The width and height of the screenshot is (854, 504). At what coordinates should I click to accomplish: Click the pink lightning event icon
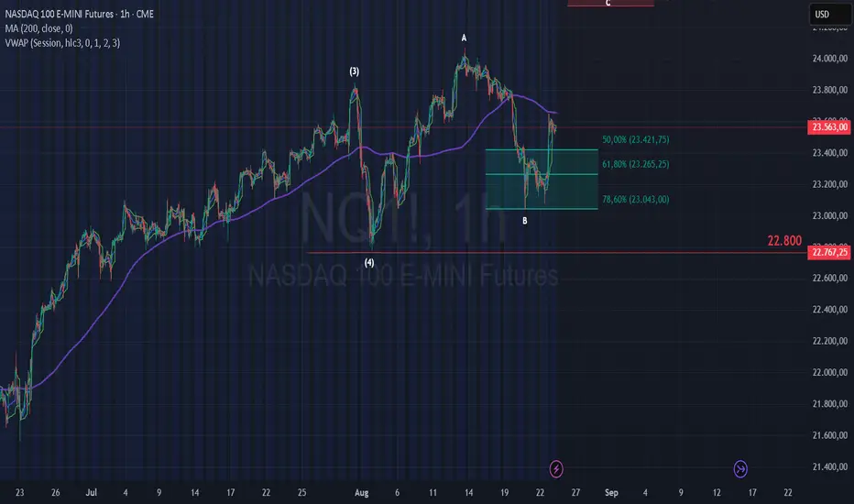click(x=556, y=468)
